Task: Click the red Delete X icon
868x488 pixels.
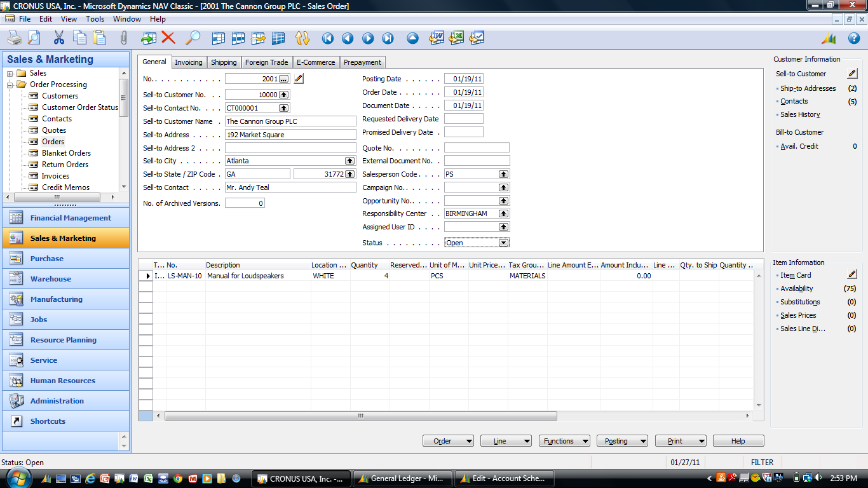Action: coord(168,38)
